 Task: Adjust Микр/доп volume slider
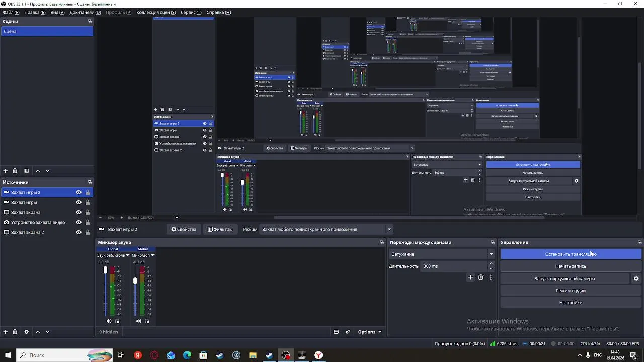[x=135, y=281]
